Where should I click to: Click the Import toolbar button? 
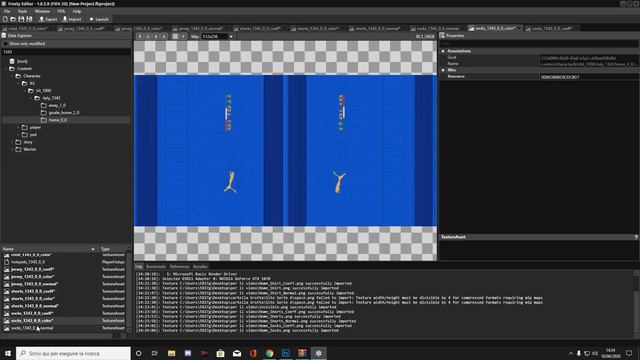coord(72,19)
